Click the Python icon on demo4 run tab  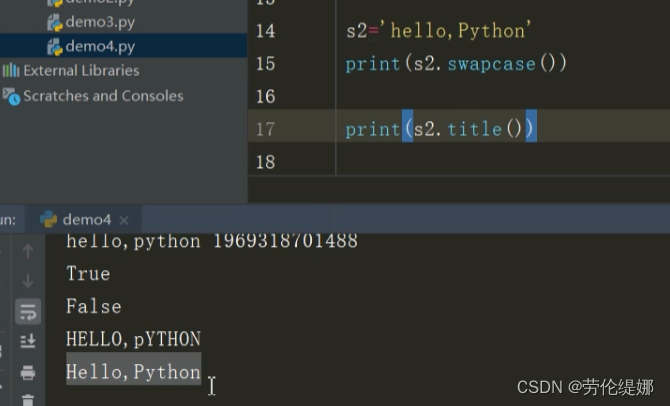[x=48, y=219]
